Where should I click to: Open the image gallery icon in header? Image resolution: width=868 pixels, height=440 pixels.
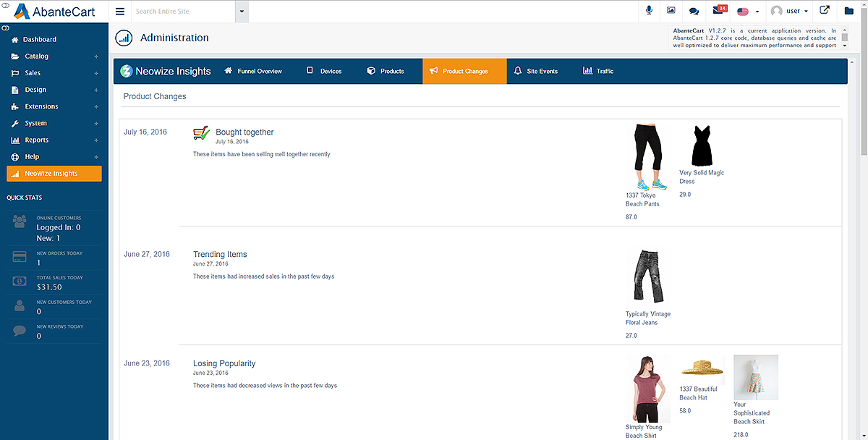point(671,11)
